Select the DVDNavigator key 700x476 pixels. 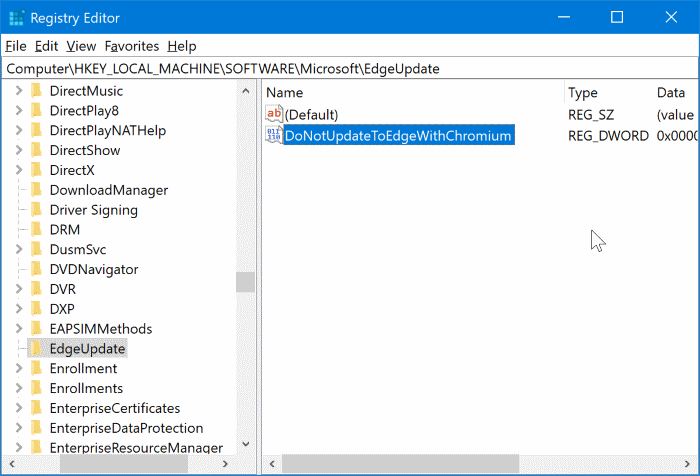click(x=94, y=269)
